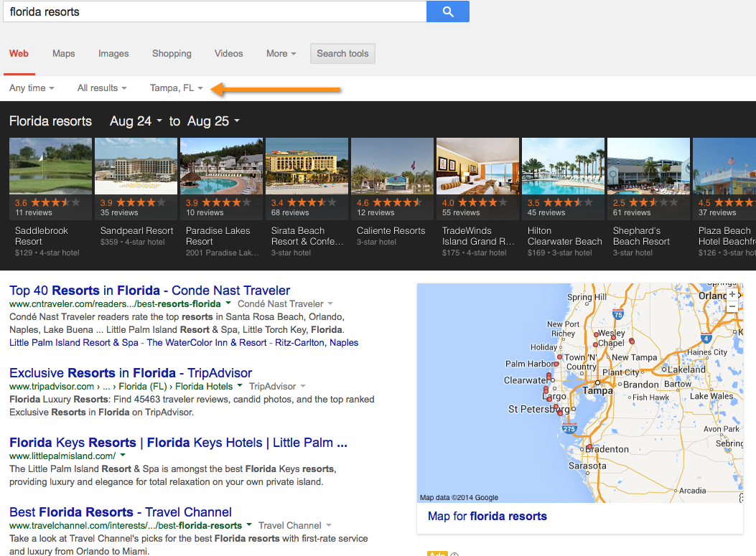Expand travelchannel.com URL dropdown arrow
Screen dimensions: 756x556
[x=249, y=524]
